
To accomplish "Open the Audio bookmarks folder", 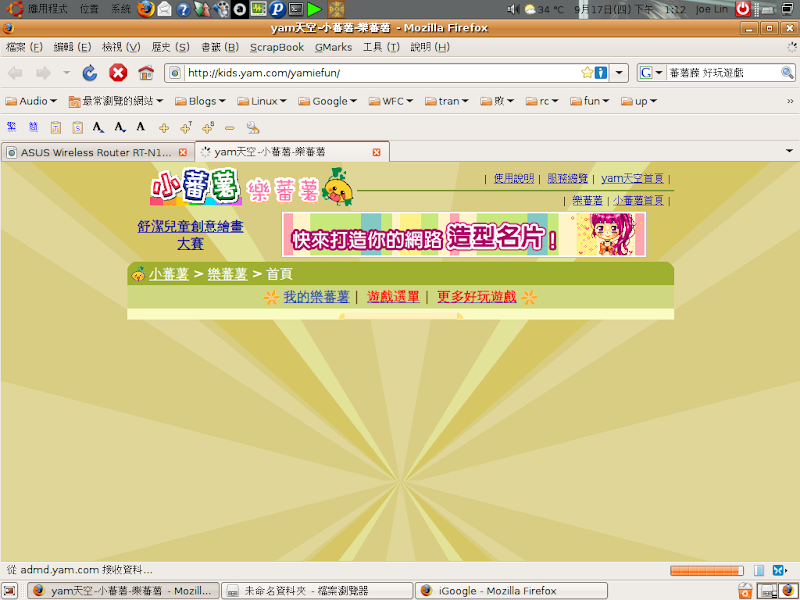I will tap(31, 101).
